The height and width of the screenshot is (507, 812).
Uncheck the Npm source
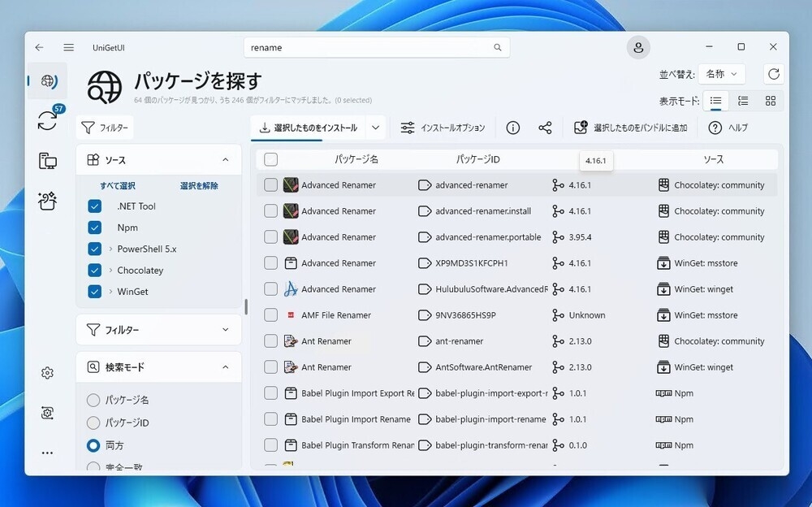pos(95,227)
